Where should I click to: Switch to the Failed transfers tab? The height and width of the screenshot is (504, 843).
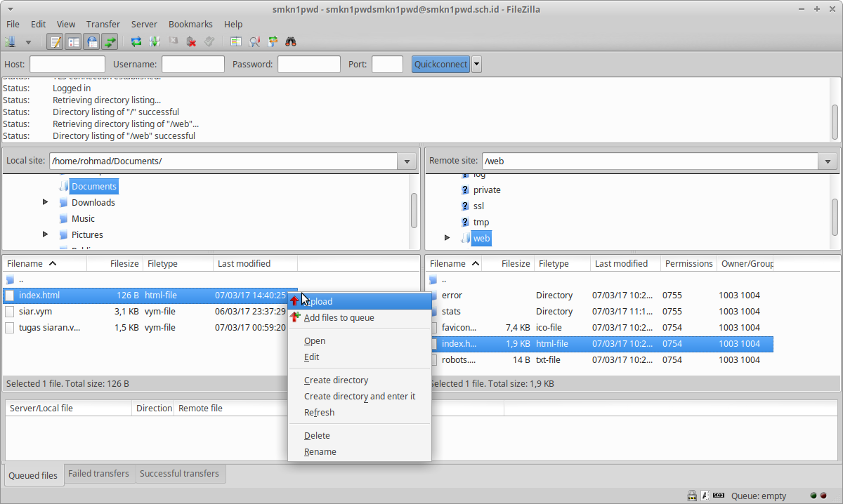pos(98,474)
